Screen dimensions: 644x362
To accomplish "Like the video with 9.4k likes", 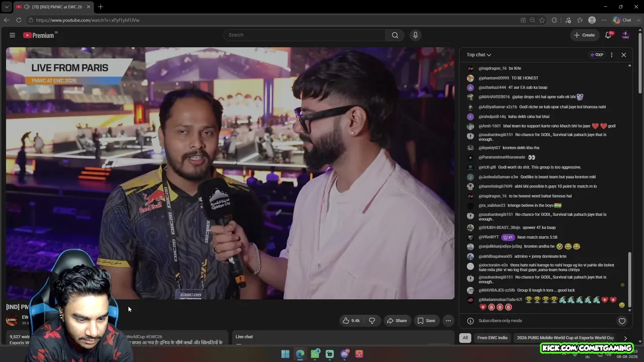I will pos(351,321).
